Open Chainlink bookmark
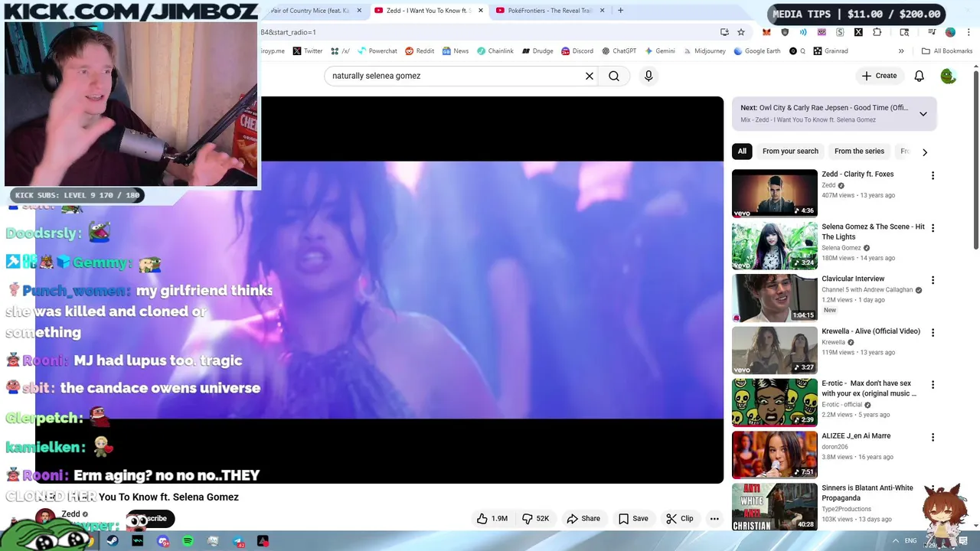This screenshot has width=980, height=551. pyautogui.click(x=495, y=51)
